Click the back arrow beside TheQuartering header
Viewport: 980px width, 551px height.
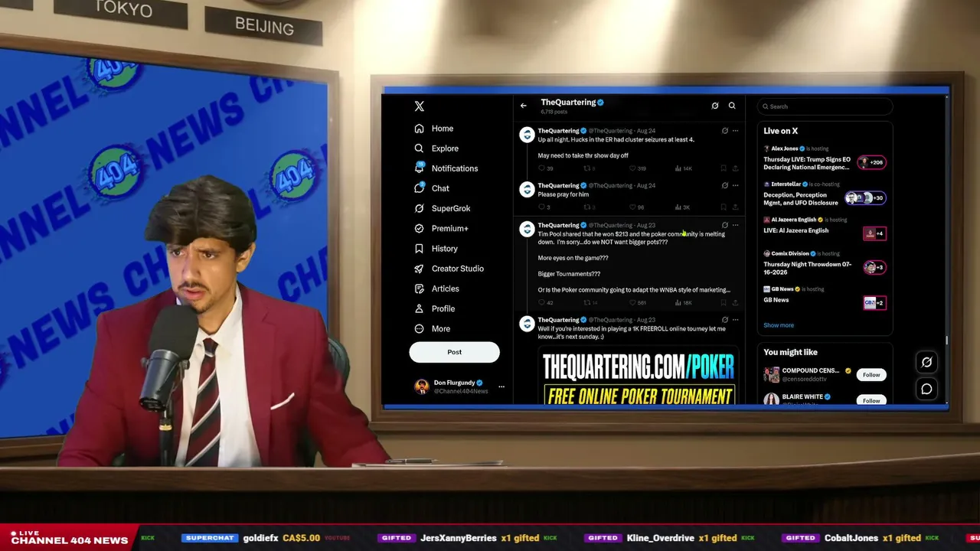[x=524, y=106]
